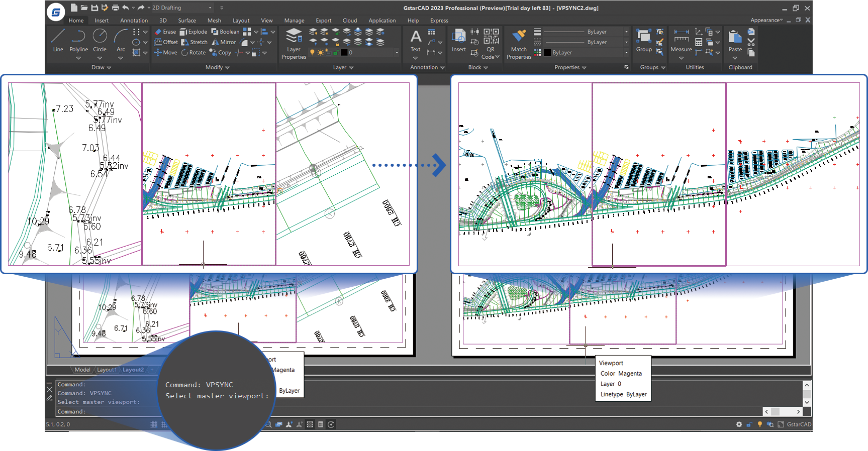The width and height of the screenshot is (868, 451).
Task: Open the 2D Drafting workspace dropdown
Action: pos(182,8)
